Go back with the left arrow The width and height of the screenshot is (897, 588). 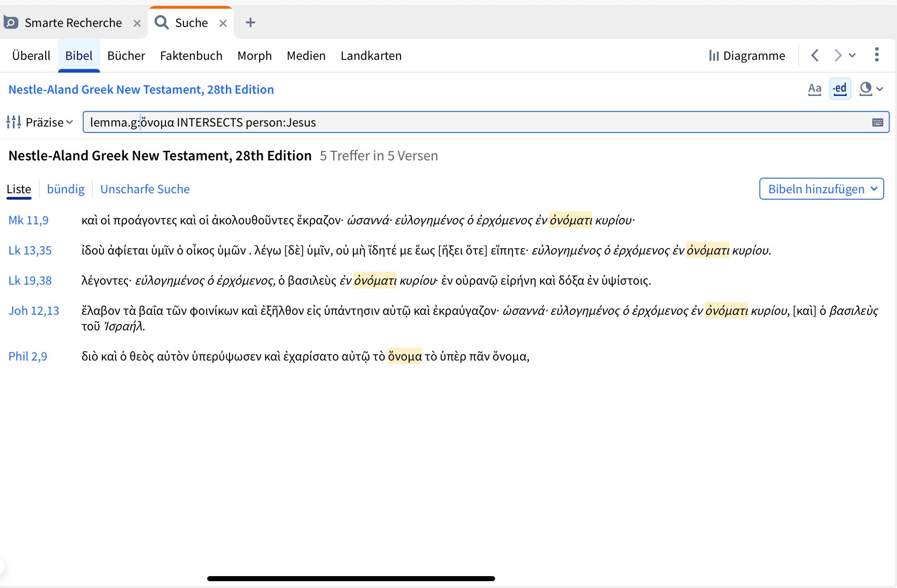pos(815,55)
